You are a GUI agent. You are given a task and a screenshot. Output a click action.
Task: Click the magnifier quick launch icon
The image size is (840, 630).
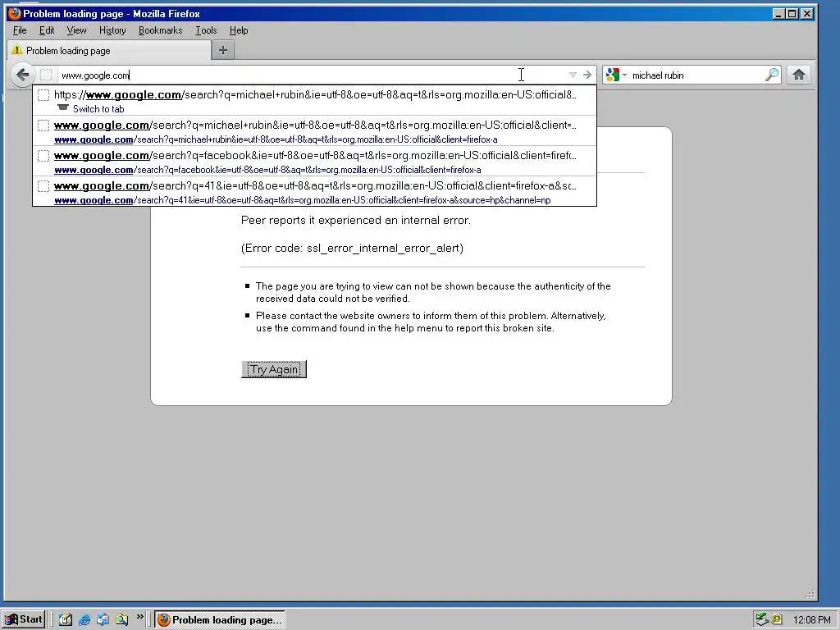tap(122, 620)
